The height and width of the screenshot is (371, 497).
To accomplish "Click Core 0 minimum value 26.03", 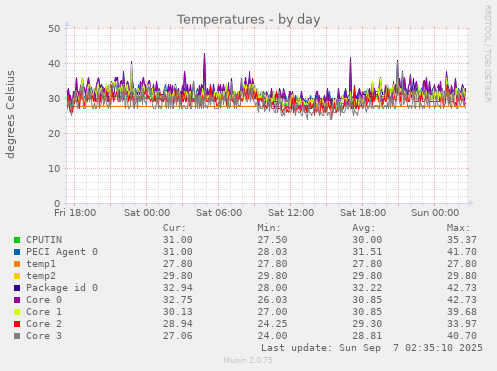I will tap(272, 300).
